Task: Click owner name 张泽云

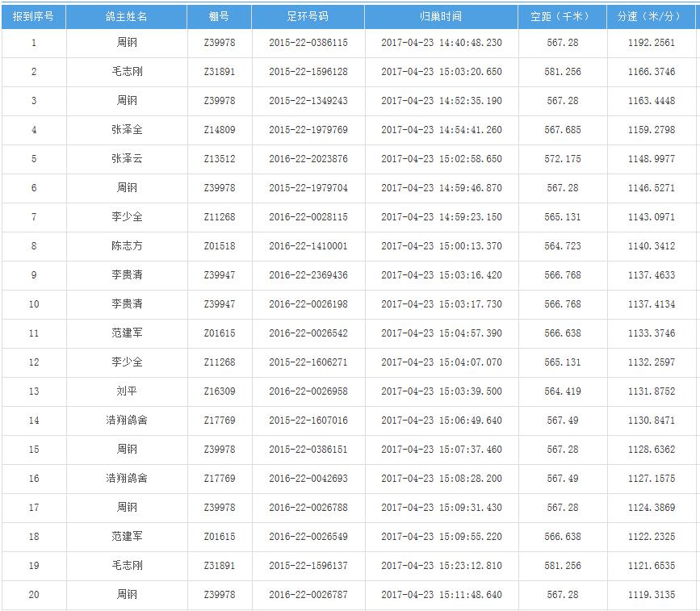Action: (127, 159)
